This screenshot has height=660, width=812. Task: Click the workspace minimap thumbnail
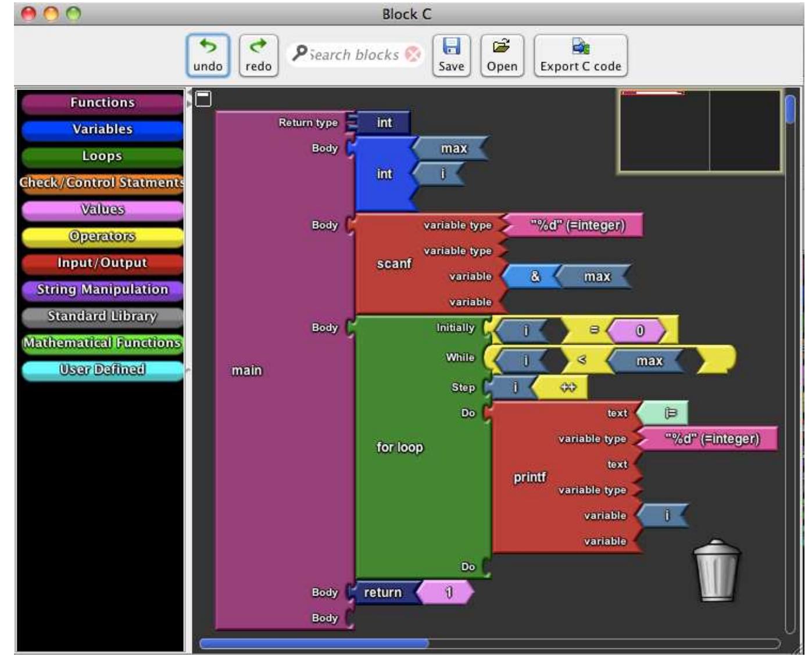tap(700, 131)
